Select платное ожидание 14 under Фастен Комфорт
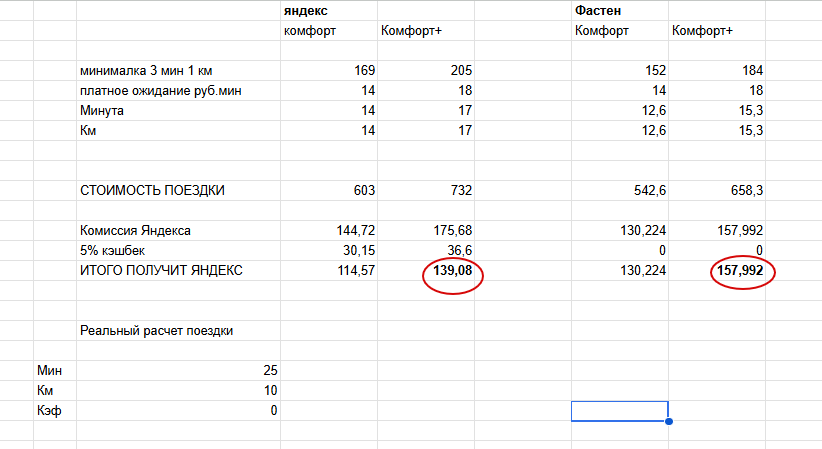The width and height of the screenshot is (822, 449). pyautogui.click(x=659, y=90)
